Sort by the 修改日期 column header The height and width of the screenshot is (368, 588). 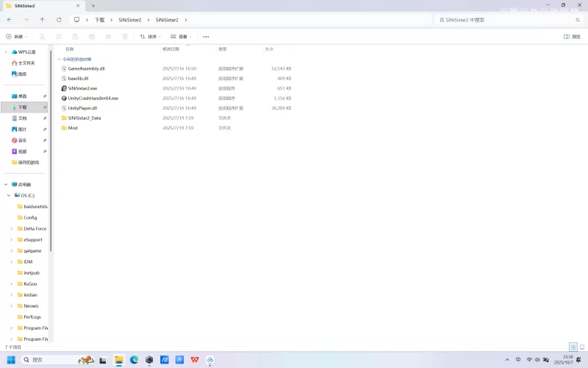(x=171, y=49)
